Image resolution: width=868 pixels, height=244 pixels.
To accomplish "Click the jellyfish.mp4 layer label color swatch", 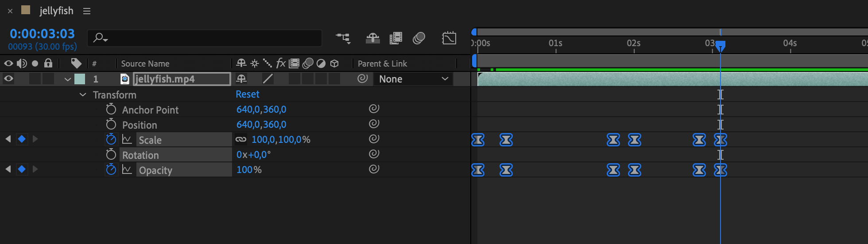I will click(x=80, y=79).
